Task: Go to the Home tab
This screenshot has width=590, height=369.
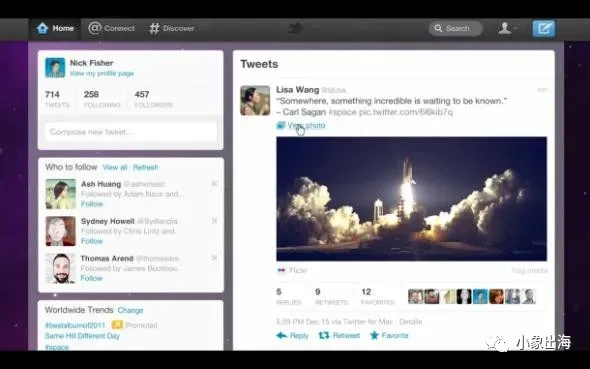Action: 55,28
